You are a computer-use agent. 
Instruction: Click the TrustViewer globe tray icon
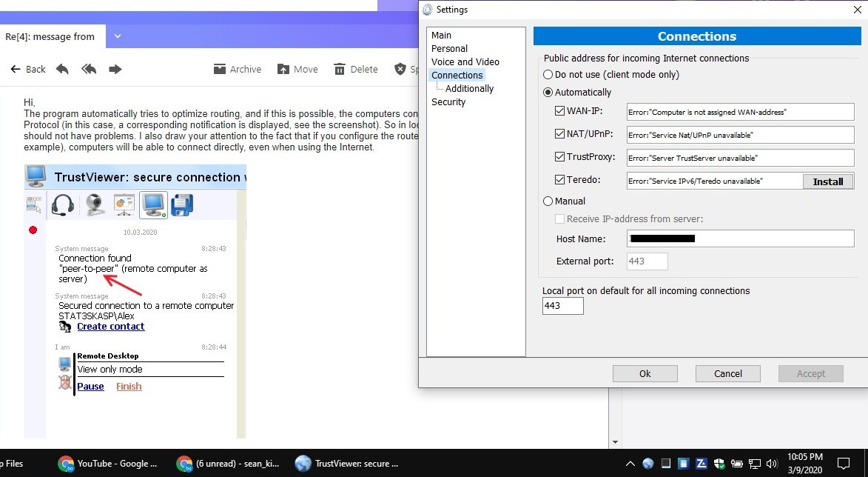click(x=648, y=464)
